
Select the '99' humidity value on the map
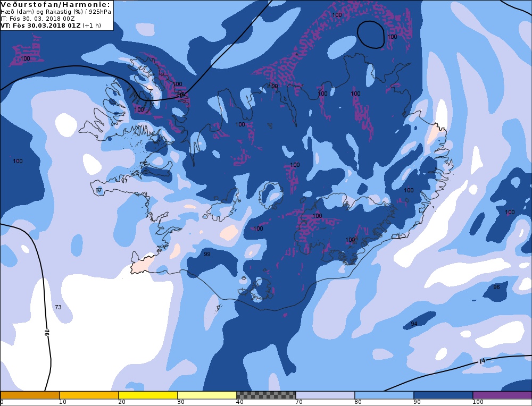click(207, 254)
